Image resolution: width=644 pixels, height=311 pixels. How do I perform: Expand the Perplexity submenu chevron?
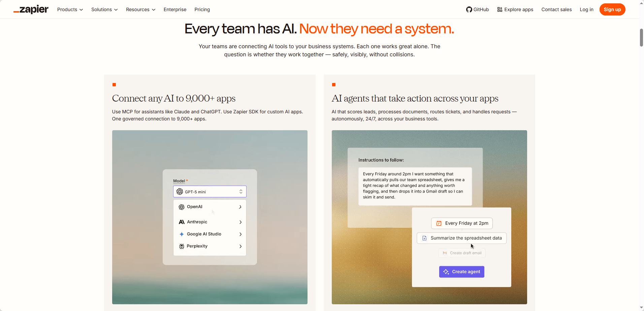point(240,246)
